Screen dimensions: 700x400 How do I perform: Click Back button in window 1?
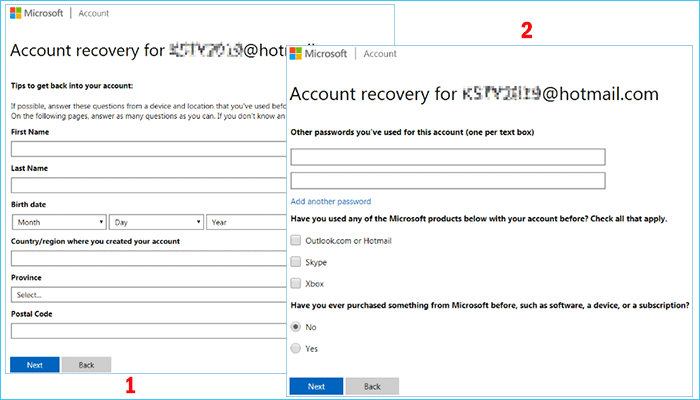87,365
